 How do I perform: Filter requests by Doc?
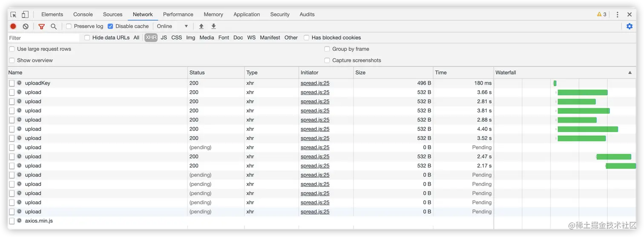(x=238, y=37)
